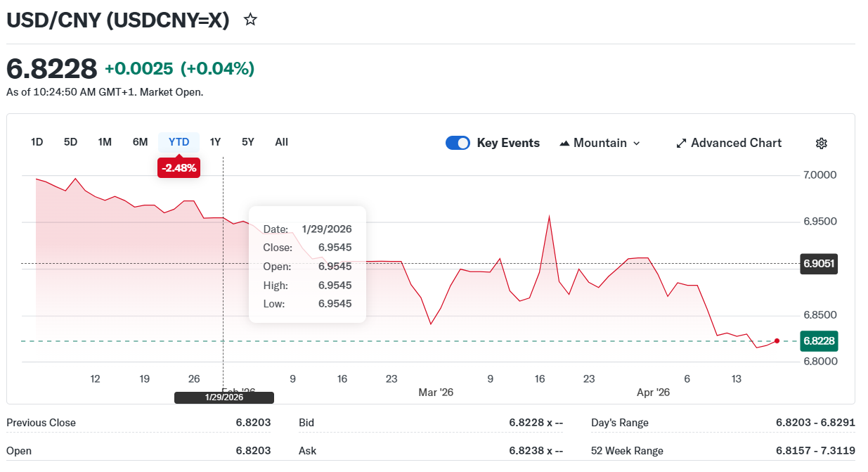868x472 pixels.
Task: Click the Mountain chart type icon
Action: [x=564, y=143]
